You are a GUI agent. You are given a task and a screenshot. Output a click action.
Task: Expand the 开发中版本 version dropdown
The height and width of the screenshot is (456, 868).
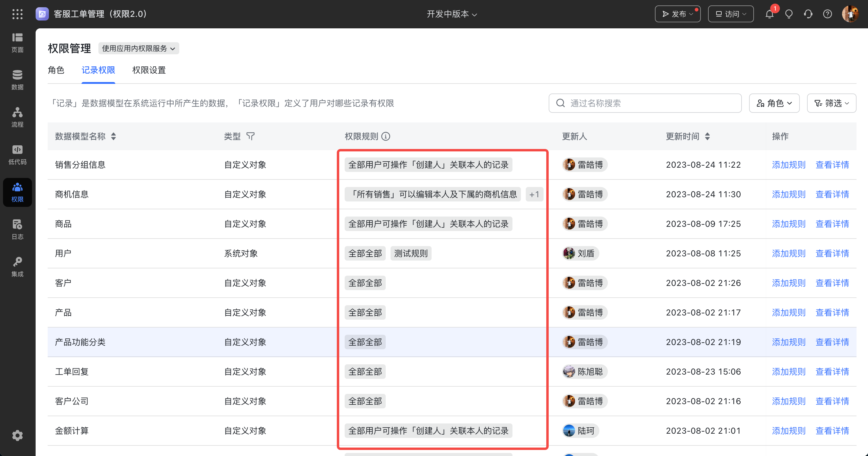pyautogui.click(x=452, y=14)
